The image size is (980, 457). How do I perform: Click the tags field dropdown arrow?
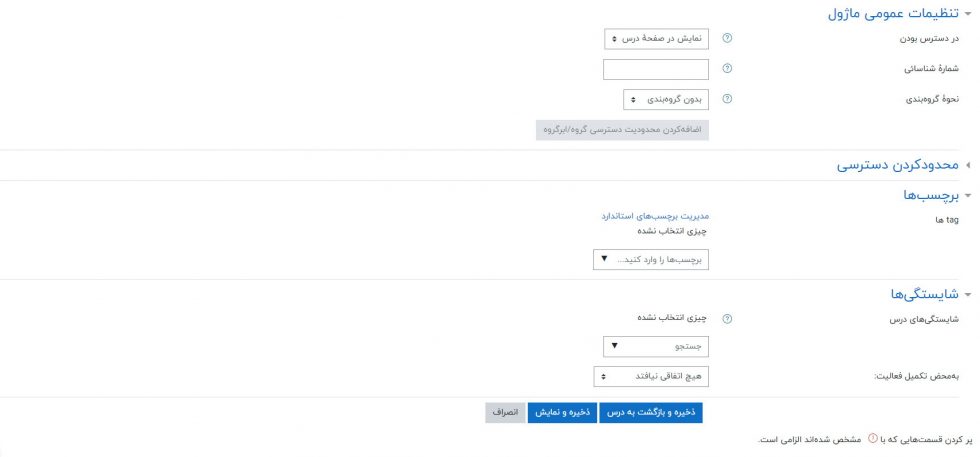[603, 260]
